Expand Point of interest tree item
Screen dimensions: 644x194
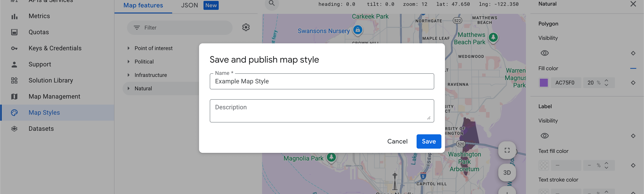(x=129, y=48)
